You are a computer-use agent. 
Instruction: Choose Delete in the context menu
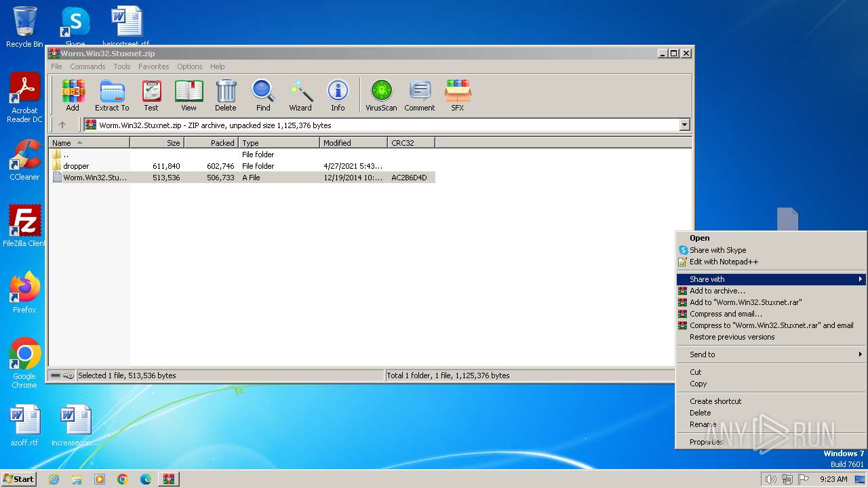point(771,413)
